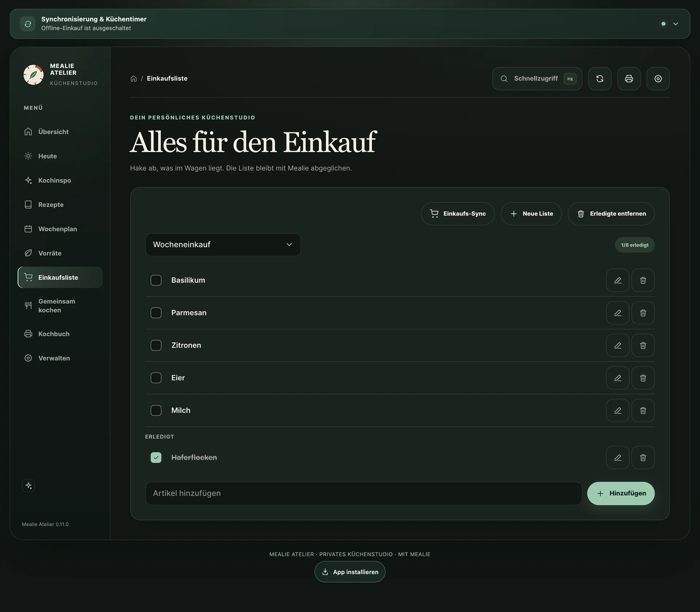700x612 pixels.
Task: Click the Einkaufs-Sync button
Action: coord(458,214)
